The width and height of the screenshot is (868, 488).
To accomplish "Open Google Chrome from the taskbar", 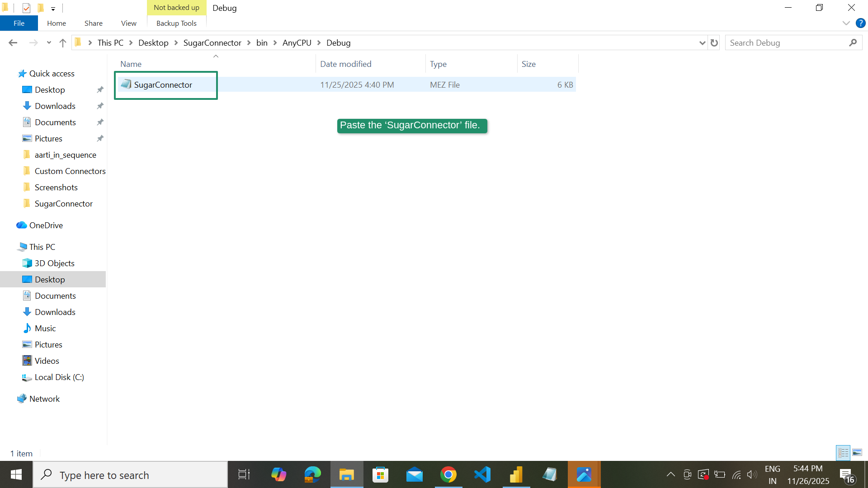I will click(448, 474).
